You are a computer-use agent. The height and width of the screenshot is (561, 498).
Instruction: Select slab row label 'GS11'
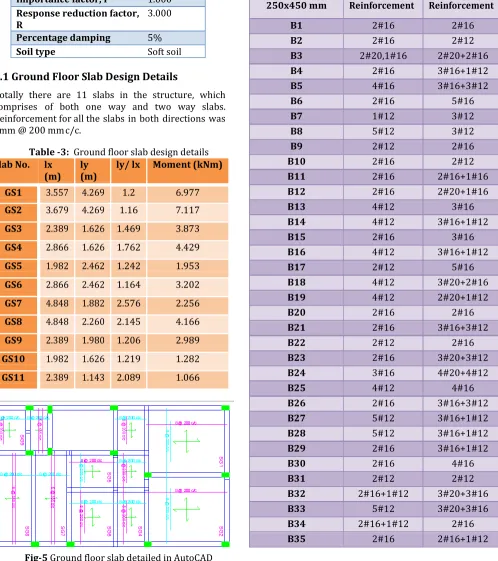pos(13,377)
